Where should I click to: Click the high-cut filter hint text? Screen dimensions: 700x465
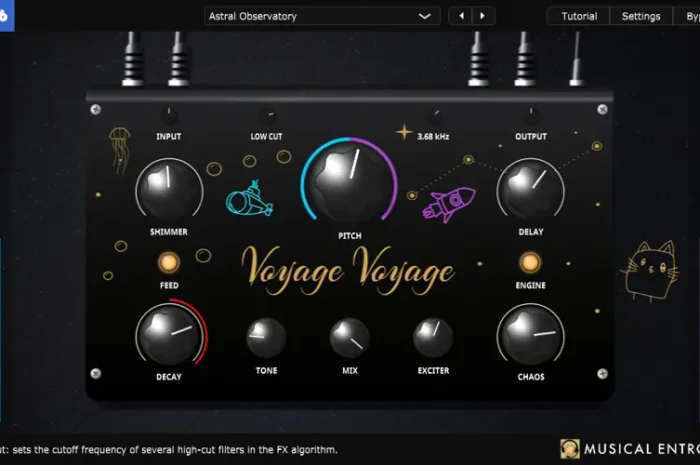(169, 450)
